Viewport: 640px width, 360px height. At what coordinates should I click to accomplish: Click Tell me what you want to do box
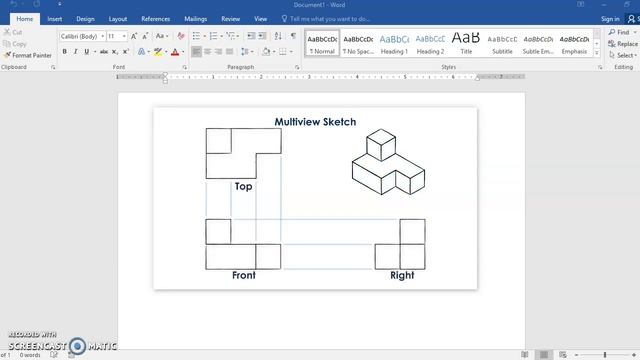326,19
